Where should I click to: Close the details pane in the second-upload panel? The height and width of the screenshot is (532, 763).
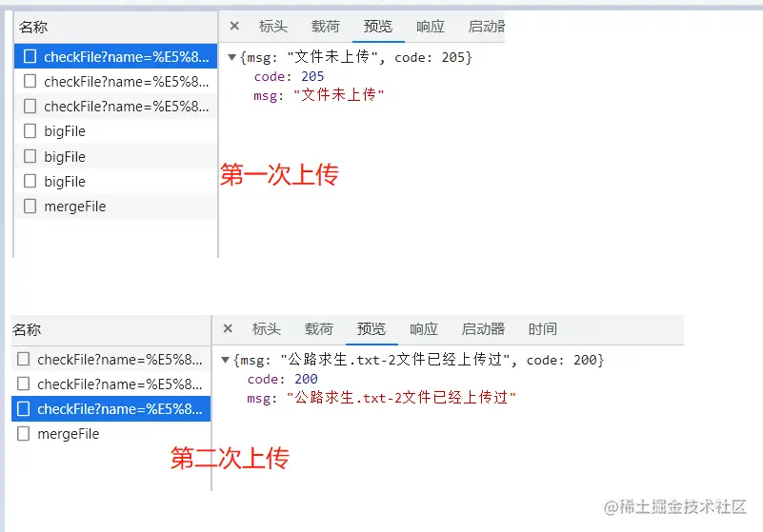[x=228, y=328]
